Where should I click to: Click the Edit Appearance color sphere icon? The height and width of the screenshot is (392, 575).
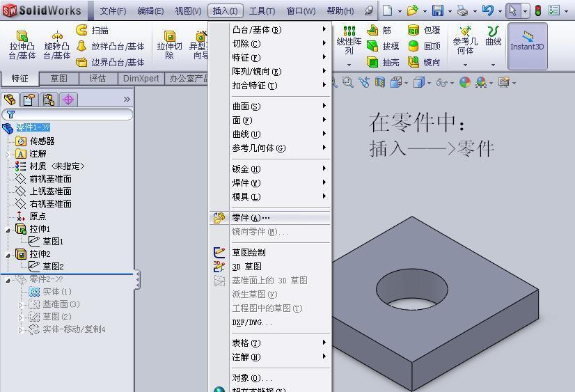pyautogui.click(x=465, y=82)
